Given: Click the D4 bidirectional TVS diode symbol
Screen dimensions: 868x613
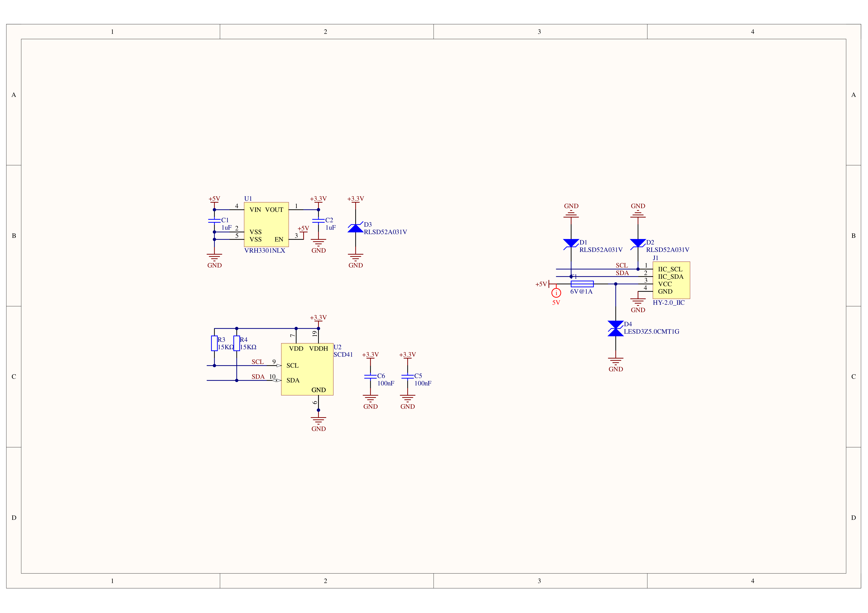Looking at the screenshot, I should 616,328.
